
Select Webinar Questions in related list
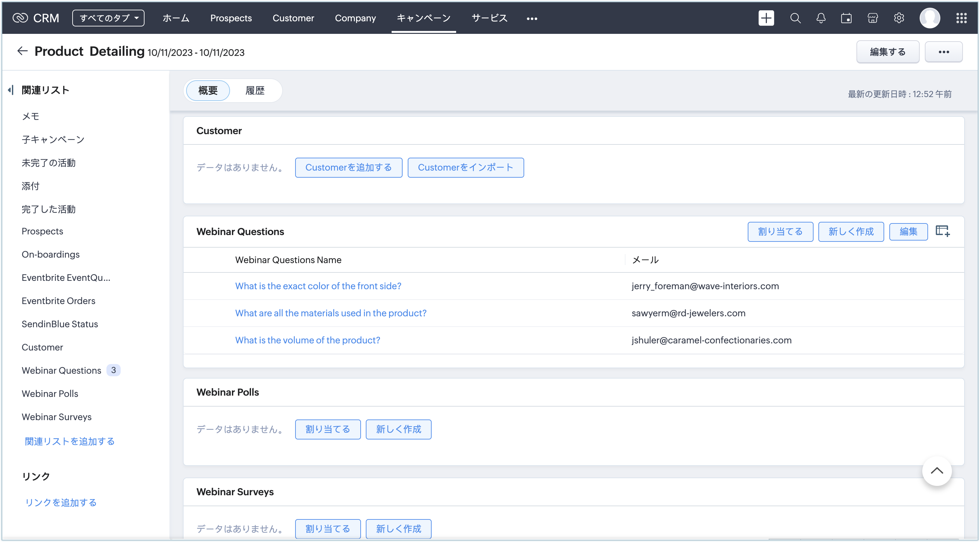tap(61, 370)
